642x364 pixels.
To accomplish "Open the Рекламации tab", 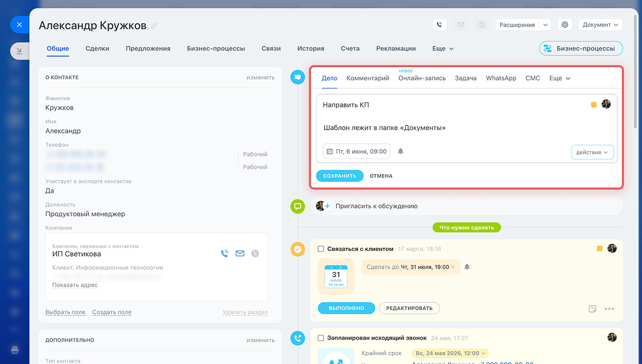I will [396, 49].
